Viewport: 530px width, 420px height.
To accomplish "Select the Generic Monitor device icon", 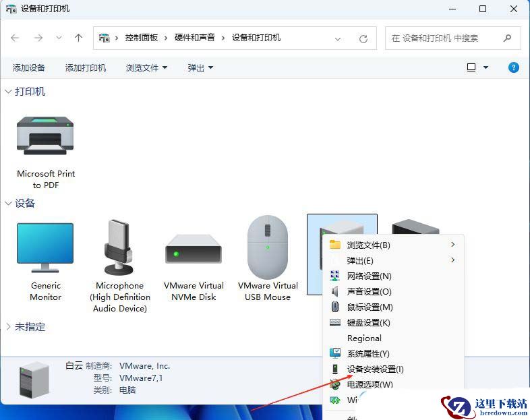I will [x=45, y=247].
